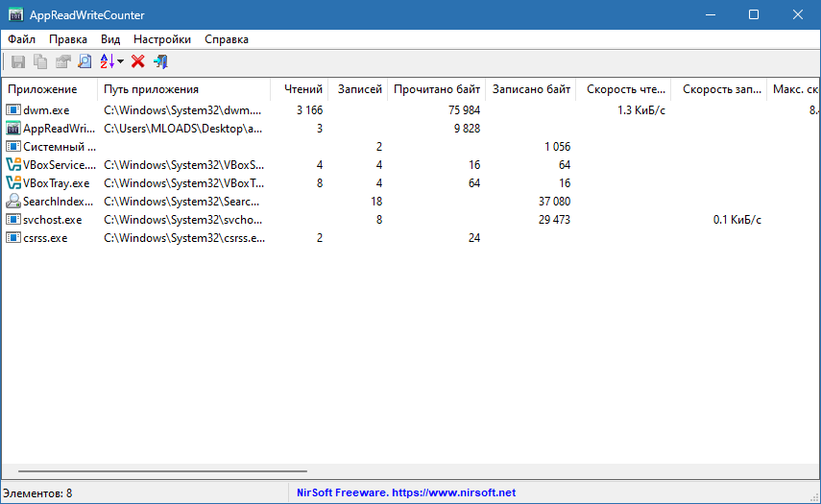Click the A-Z sort icon
The width and height of the screenshot is (821, 504).
(x=107, y=61)
